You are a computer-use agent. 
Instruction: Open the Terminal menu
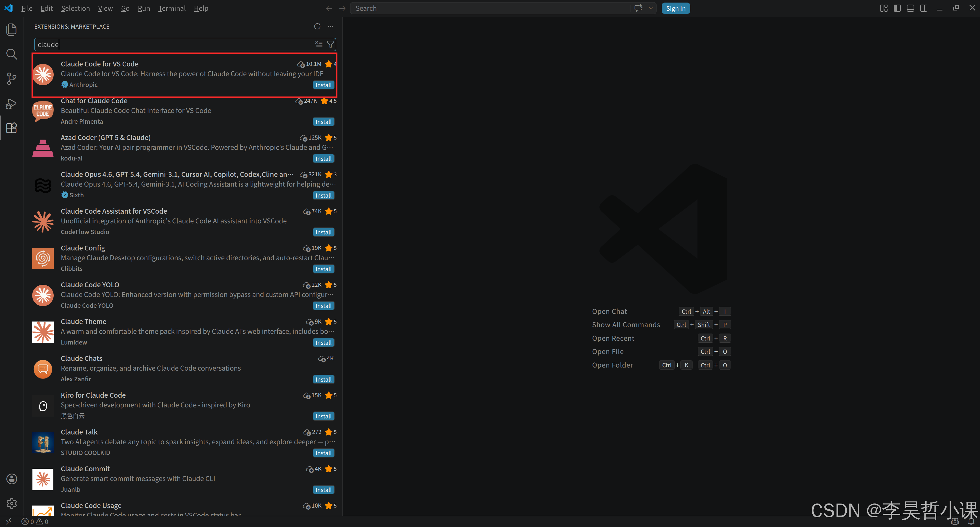[172, 8]
